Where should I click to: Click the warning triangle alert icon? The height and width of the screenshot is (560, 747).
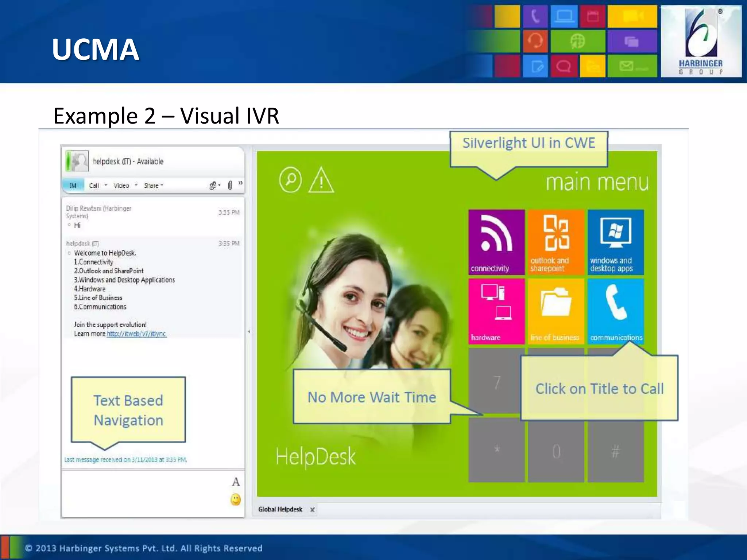tap(321, 180)
